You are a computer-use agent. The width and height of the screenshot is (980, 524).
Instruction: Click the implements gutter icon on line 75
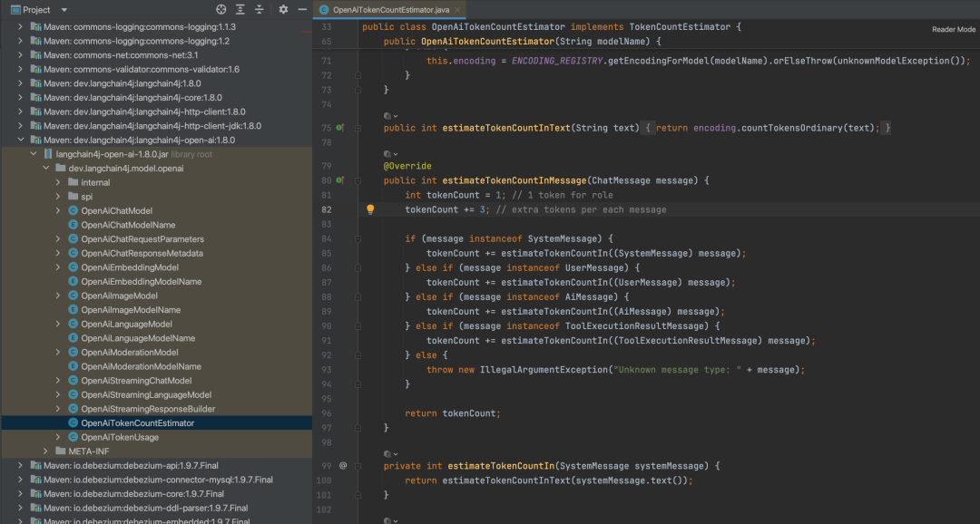340,128
